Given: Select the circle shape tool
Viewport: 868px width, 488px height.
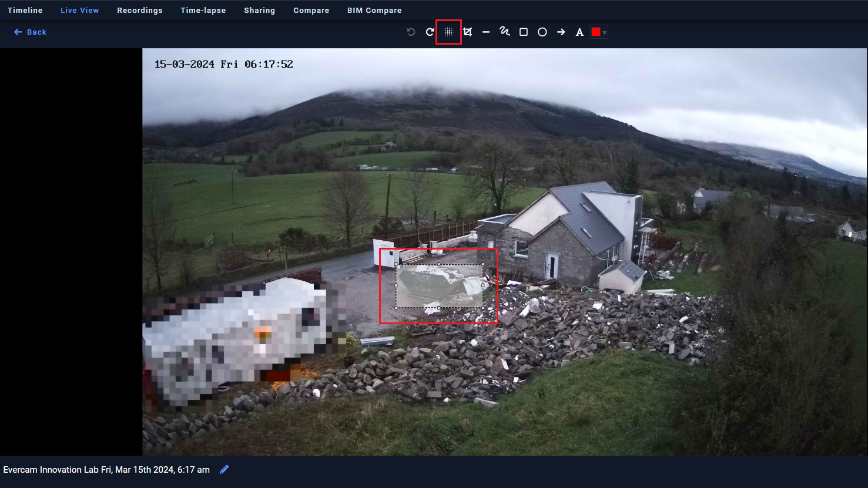Looking at the screenshot, I should coord(542,32).
